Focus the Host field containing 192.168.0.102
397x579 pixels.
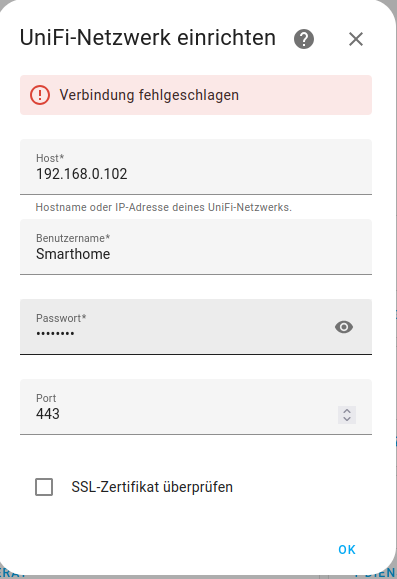(x=196, y=167)
